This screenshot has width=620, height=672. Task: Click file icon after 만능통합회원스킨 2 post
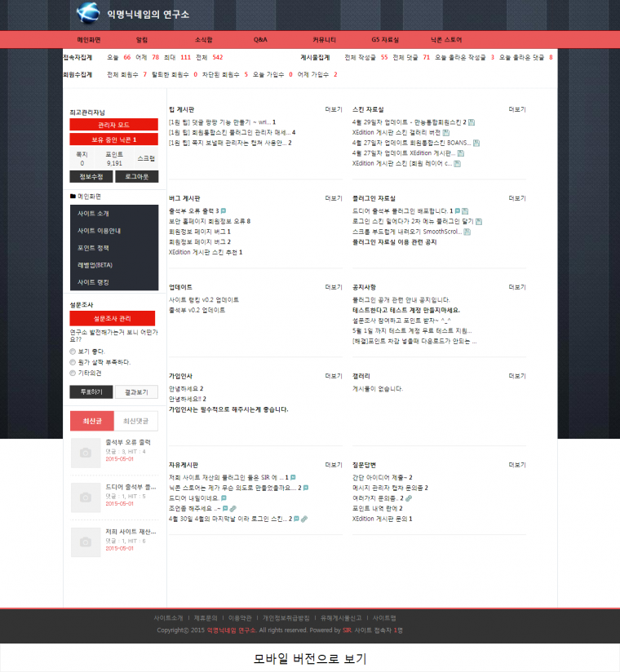click(x=472, y=122)
